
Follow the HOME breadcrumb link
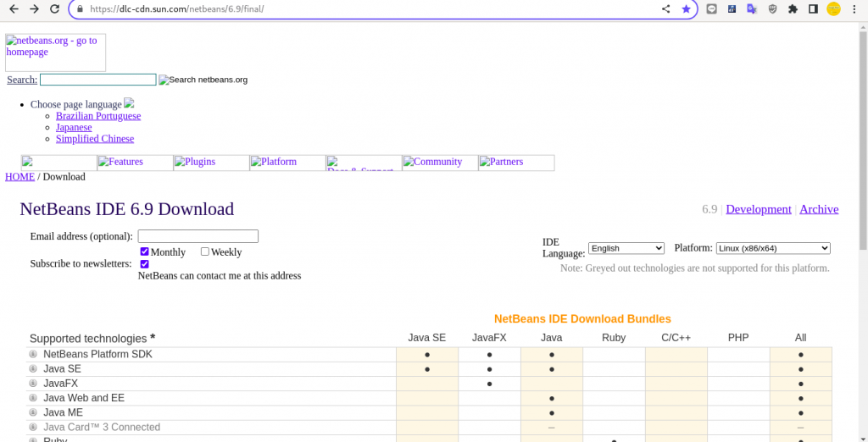coord(20,176)
